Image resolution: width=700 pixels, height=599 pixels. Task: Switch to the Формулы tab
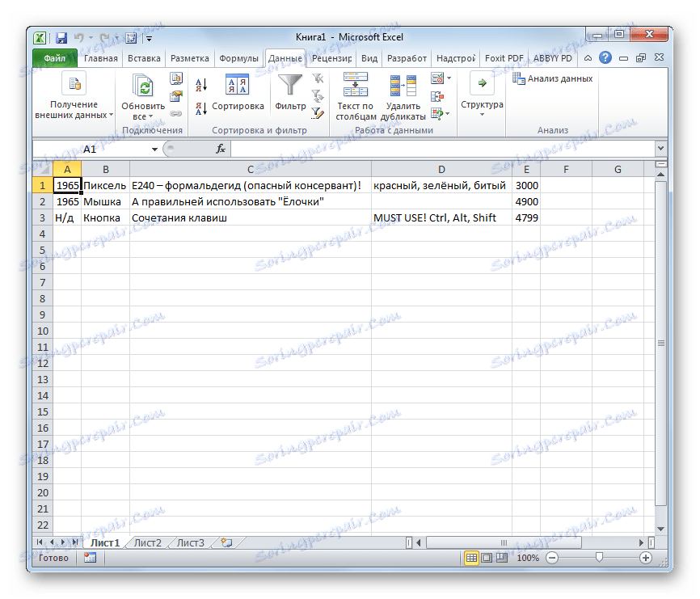click(238, 58)
